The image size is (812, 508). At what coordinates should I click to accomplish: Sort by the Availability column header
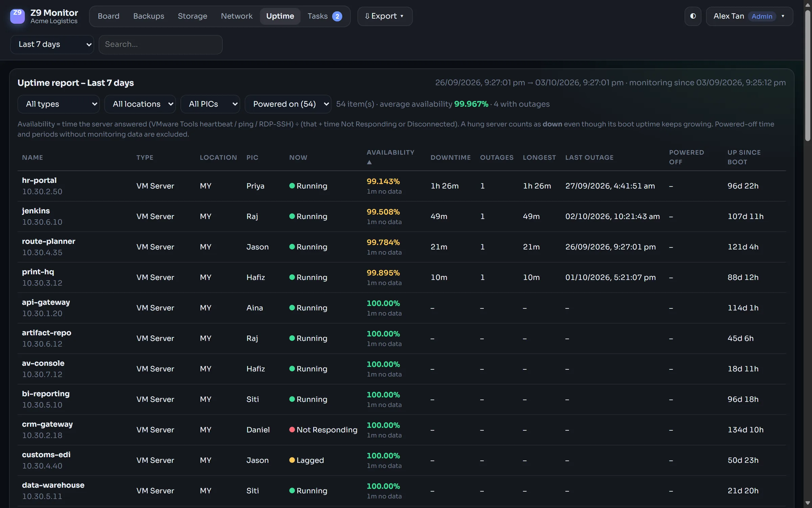(390, 153)
